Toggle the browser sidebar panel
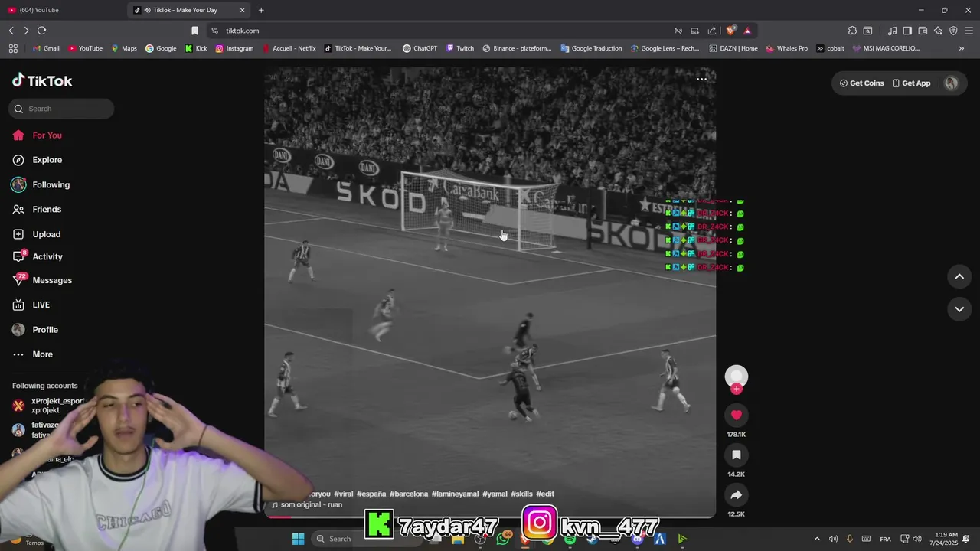Viewport: 980px width, 551px height. pyautogui.click(x=907, y=31)
